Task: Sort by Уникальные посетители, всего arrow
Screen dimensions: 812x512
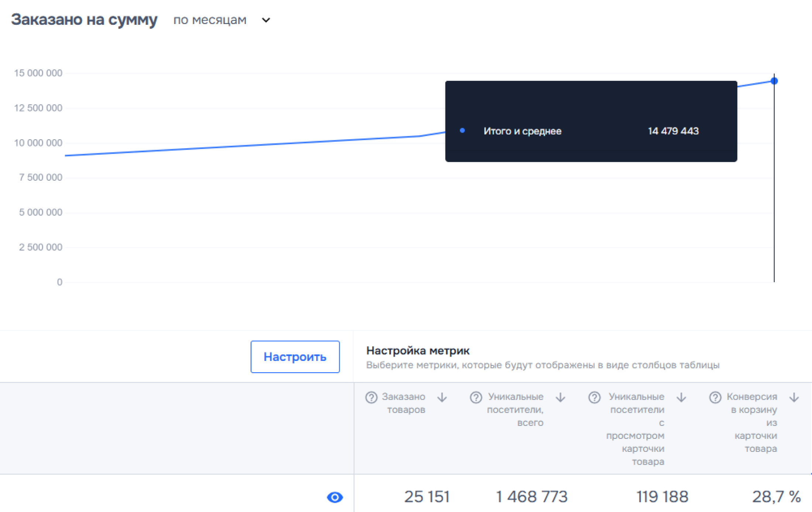Action: [x=560, y=397]
